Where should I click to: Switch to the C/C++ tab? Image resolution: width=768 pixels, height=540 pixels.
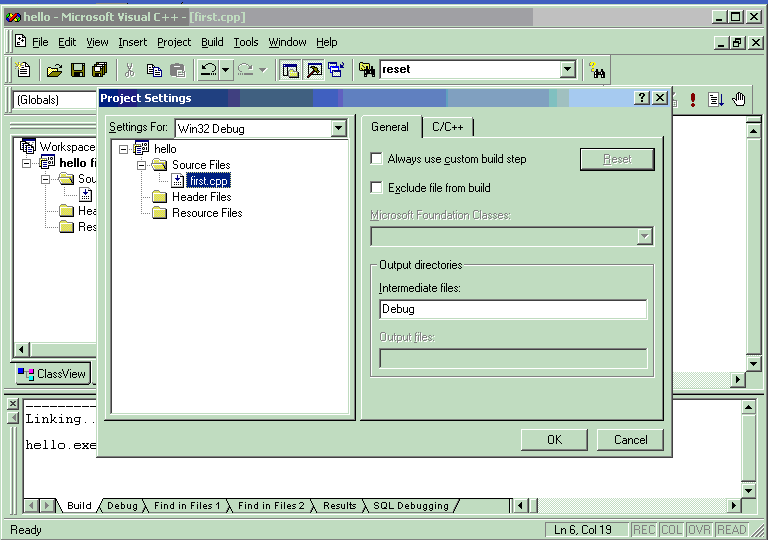(448, 127)
